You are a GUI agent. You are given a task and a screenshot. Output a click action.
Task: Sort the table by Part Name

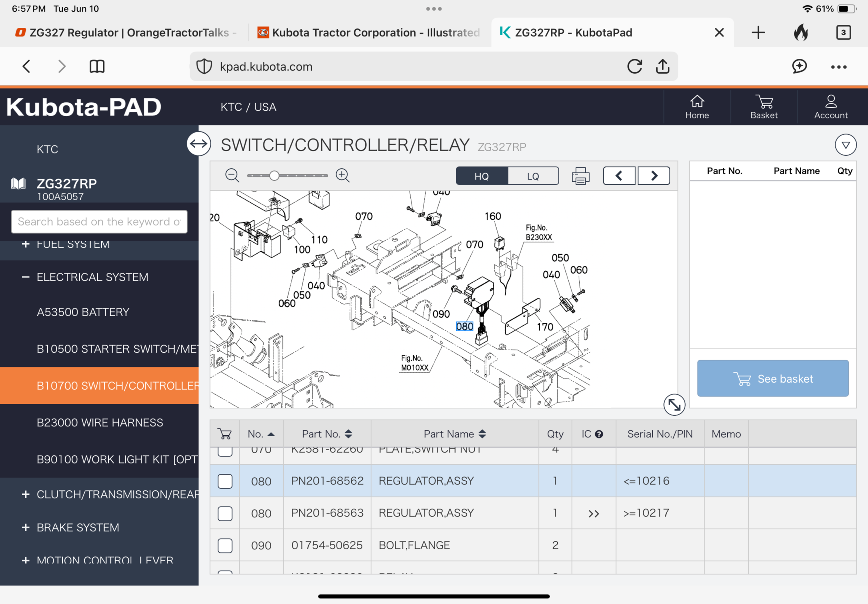coord(455,434)
